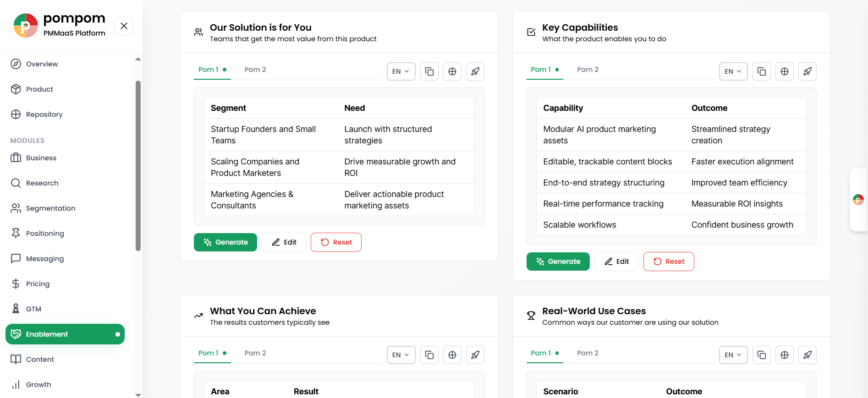Click the checkbox icon beside Key Capabilities
868x398 pixels.
coord(531,32)
